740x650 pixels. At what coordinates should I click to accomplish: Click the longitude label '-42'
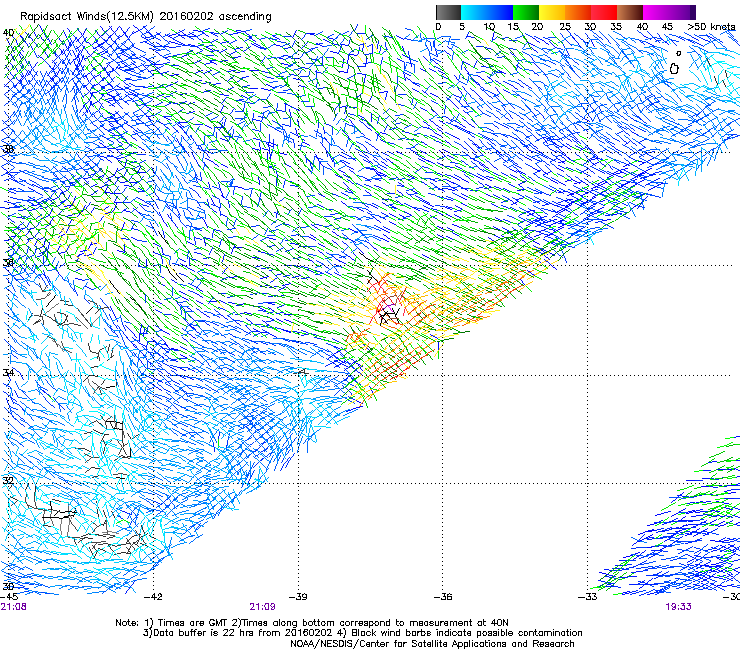coord(153,596)
